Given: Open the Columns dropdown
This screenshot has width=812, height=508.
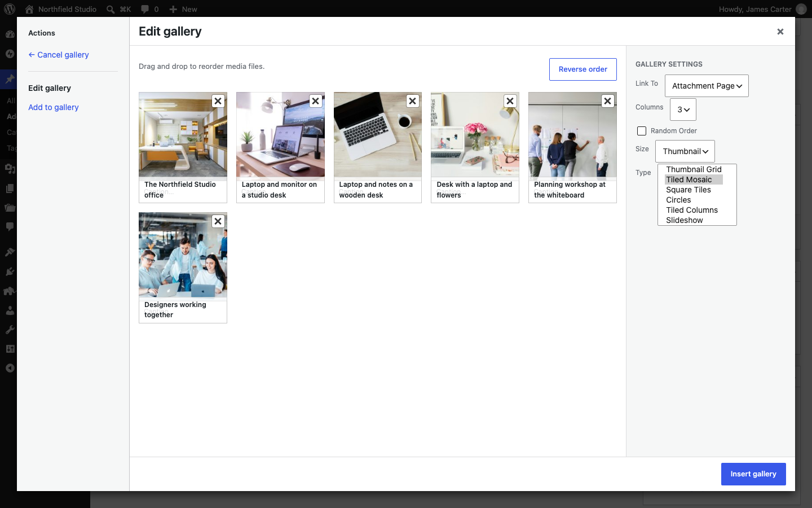Looking at the screenshot, I should [683, 110].
